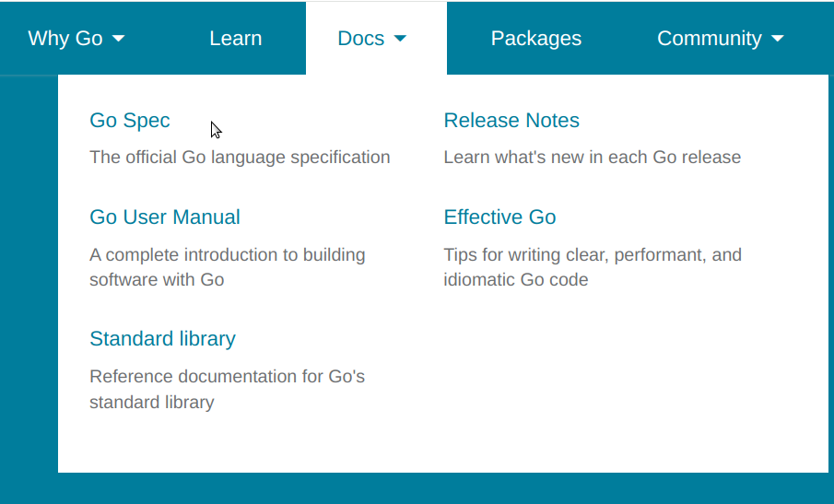Click 'Reference documentation for Go's standard library'

click(227, 389)
